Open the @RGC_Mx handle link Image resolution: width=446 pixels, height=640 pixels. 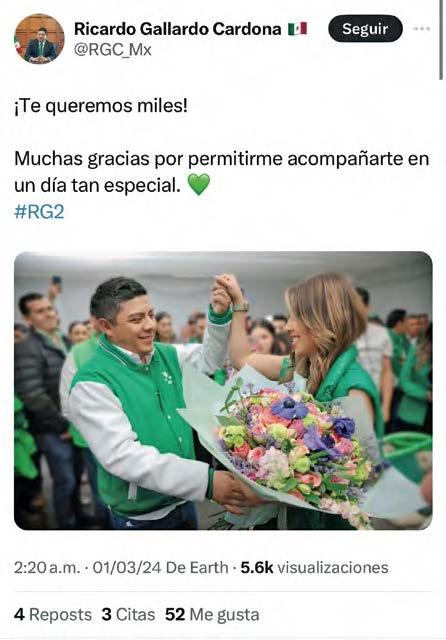click(x=113, y=50)
